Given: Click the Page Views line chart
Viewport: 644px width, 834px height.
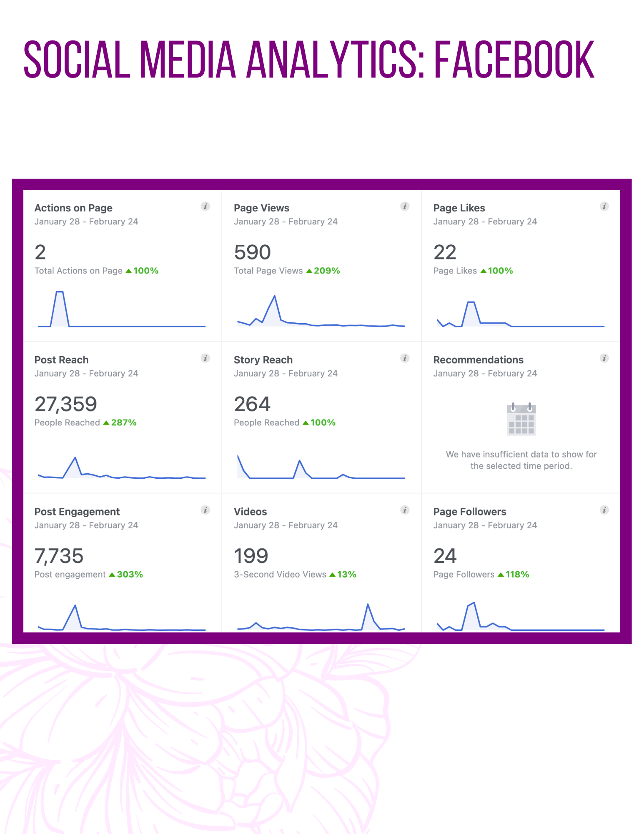Looking at the screenshot, I should coord(321,311).
